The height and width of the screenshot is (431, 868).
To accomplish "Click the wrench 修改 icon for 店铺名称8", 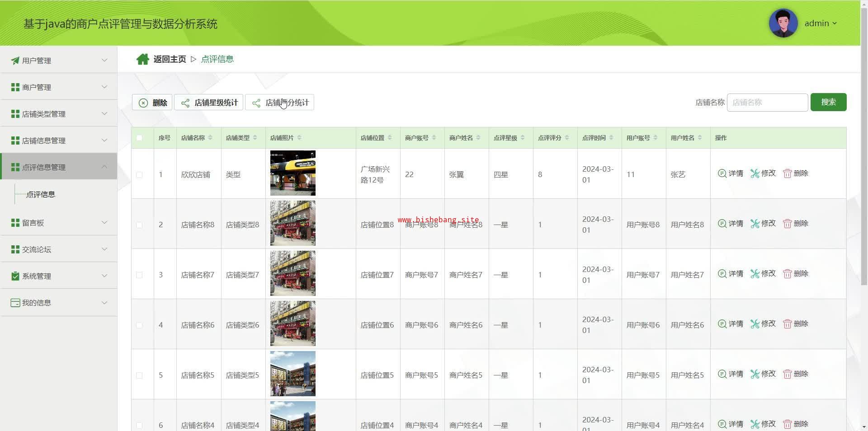I will 755,224.
